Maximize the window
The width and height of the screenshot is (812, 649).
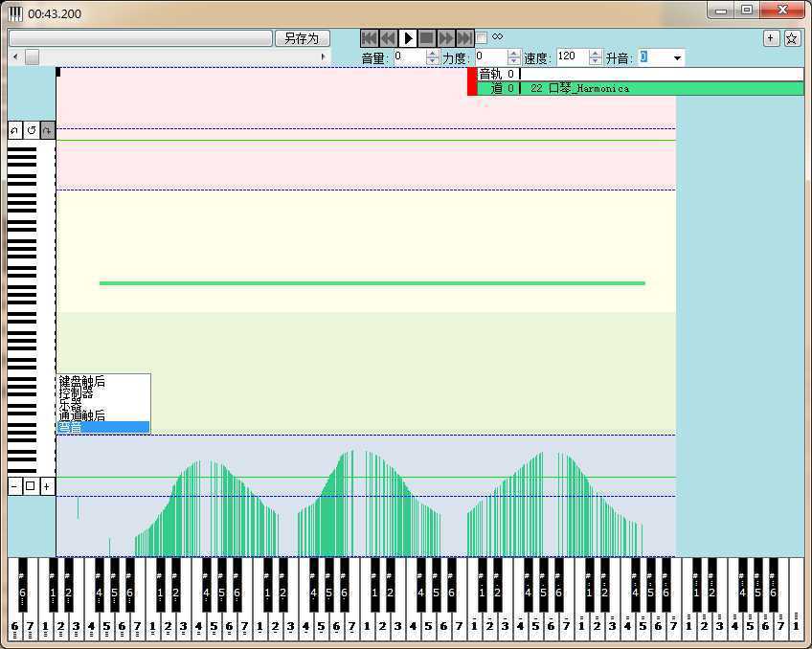point(746,11)
